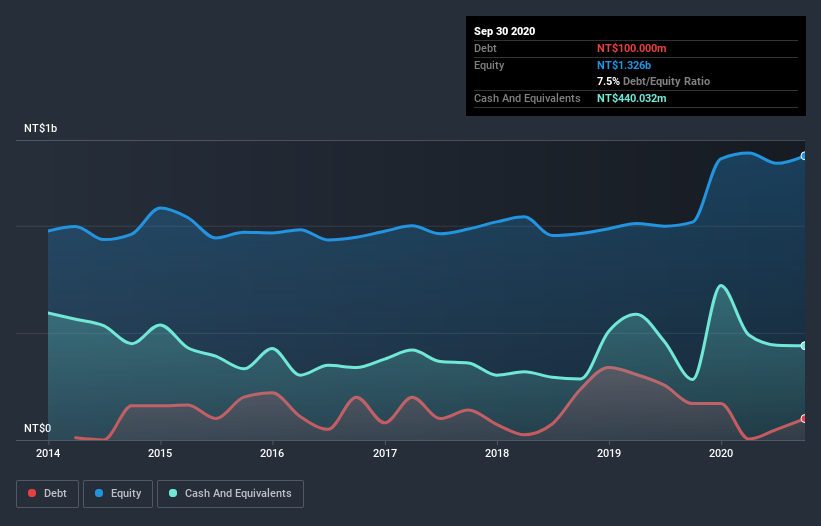821x526 pixels.
Task: Click the NT$1.326b equity value
Action: point(624,65)
